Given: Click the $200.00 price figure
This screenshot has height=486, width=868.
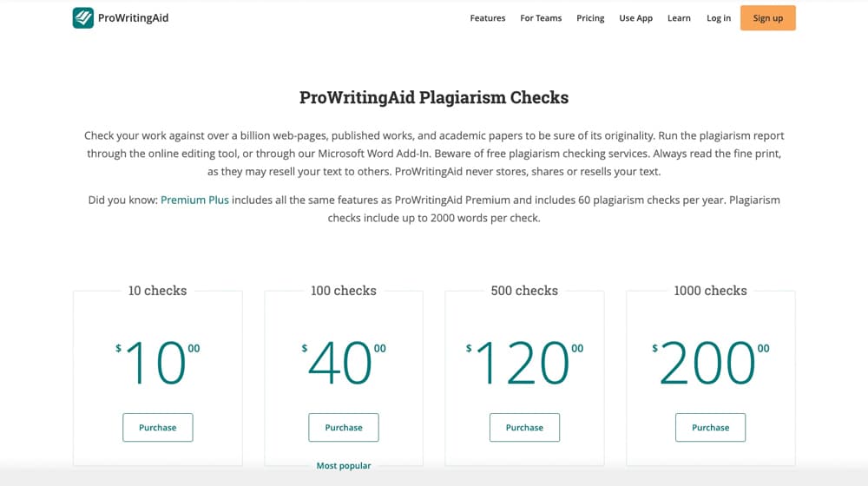Looking at the screenshot, I should click(710, 363).
